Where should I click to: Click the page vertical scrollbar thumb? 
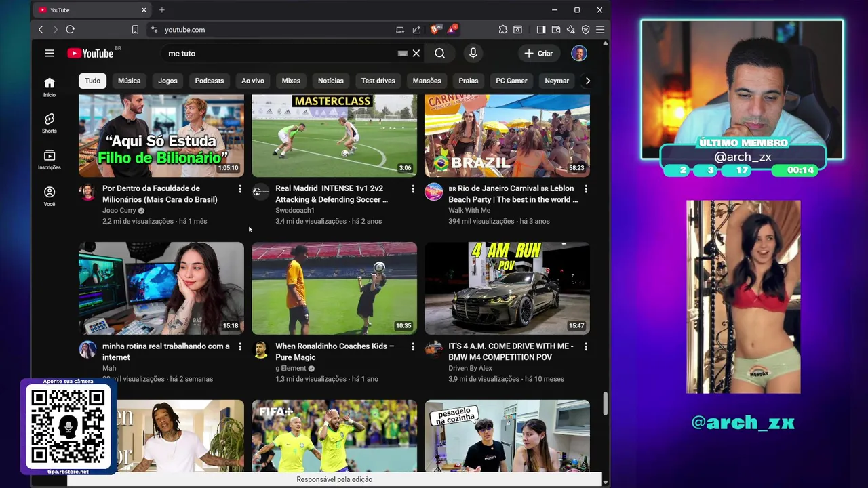[605, 404]
